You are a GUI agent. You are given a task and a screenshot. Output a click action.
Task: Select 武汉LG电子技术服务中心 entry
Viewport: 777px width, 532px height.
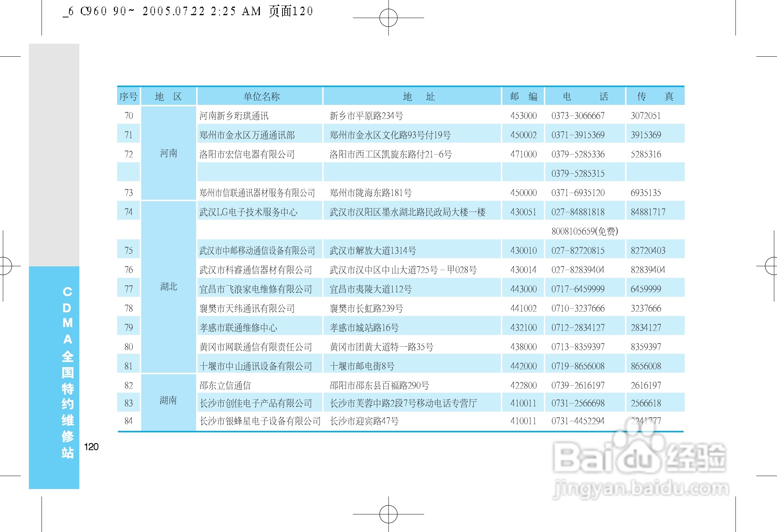coord(248,212)
